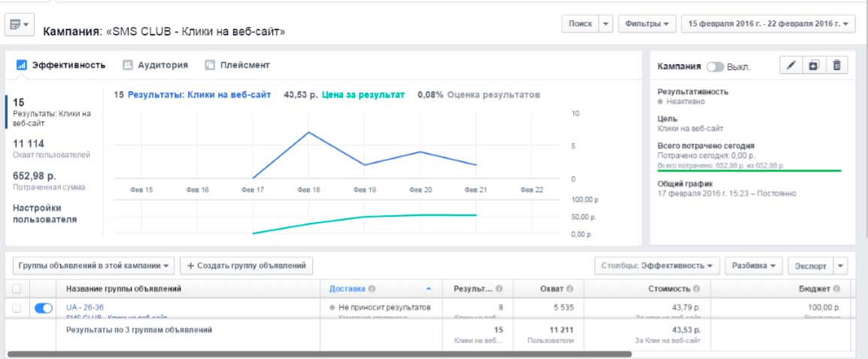Sort by Доставка column header
The width and height of the screenshot is (868, 359).
[347, 289]
